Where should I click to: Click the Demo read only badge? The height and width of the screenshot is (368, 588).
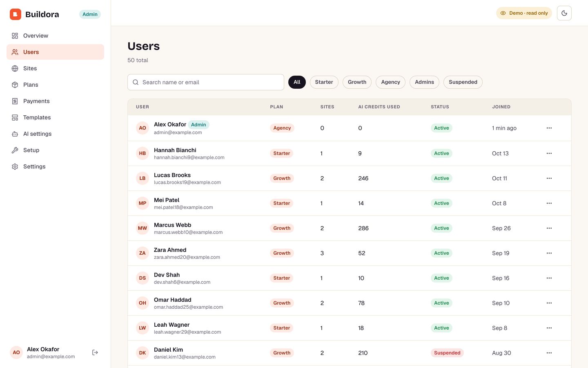pos(524,13)
